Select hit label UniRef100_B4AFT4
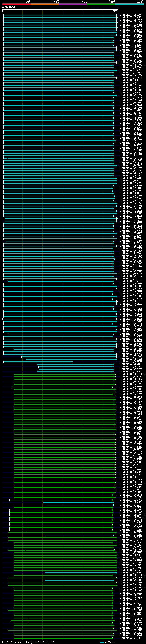The image size is (146, 644). coord(131,382)
